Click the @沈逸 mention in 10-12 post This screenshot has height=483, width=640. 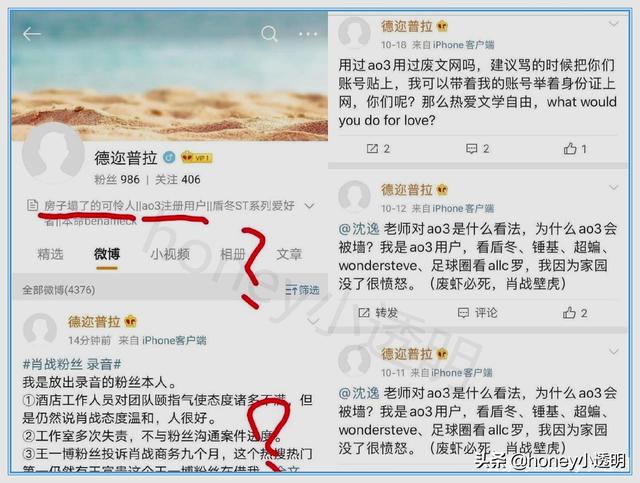tap(359, 229)
